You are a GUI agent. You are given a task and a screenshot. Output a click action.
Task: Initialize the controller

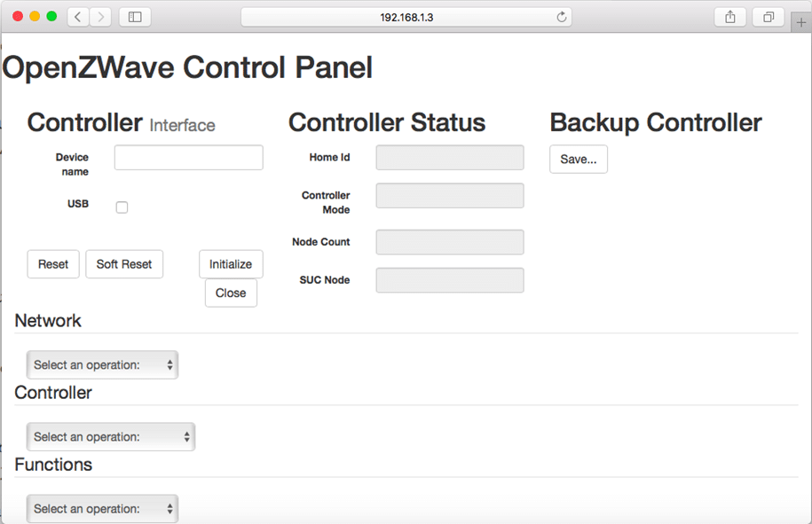point(231,264)
